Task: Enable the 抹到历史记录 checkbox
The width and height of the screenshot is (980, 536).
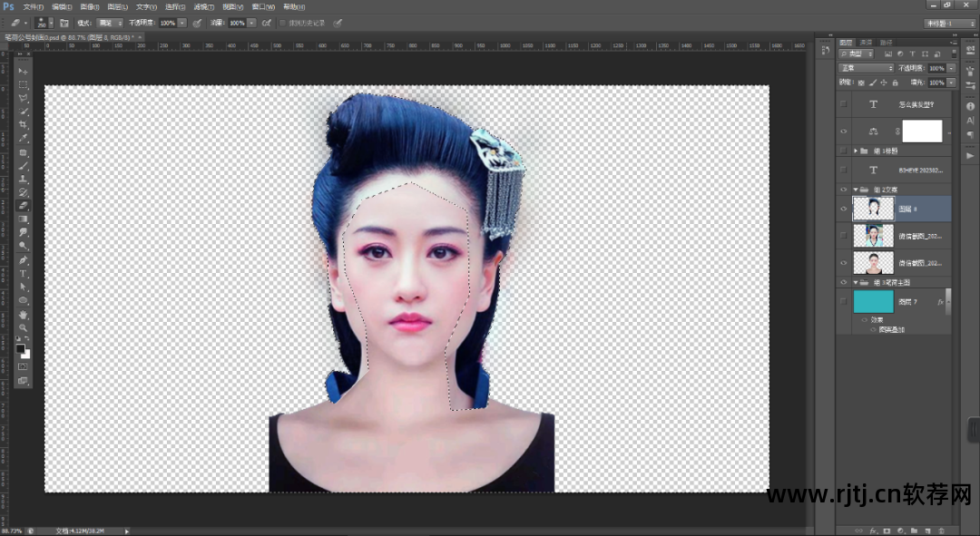Action: point(282,23)
